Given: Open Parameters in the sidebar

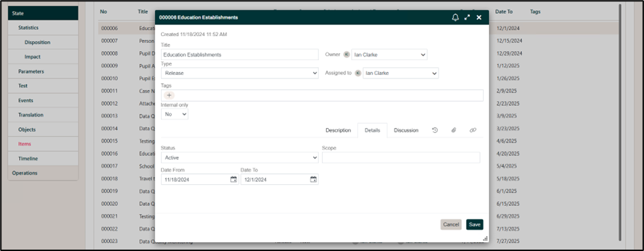Looking at the screenshot, I should tap(43, 71).
